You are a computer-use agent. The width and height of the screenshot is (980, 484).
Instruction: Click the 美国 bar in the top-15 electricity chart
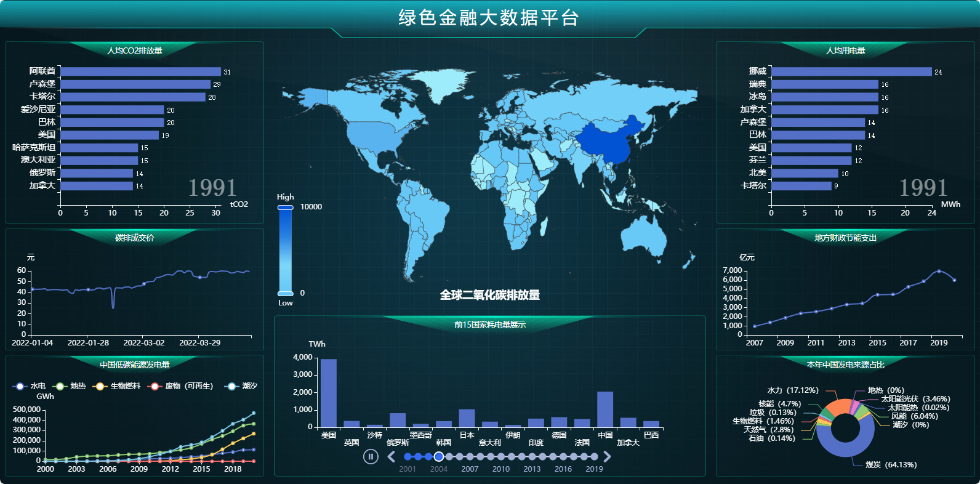click(x=329, y=393)
